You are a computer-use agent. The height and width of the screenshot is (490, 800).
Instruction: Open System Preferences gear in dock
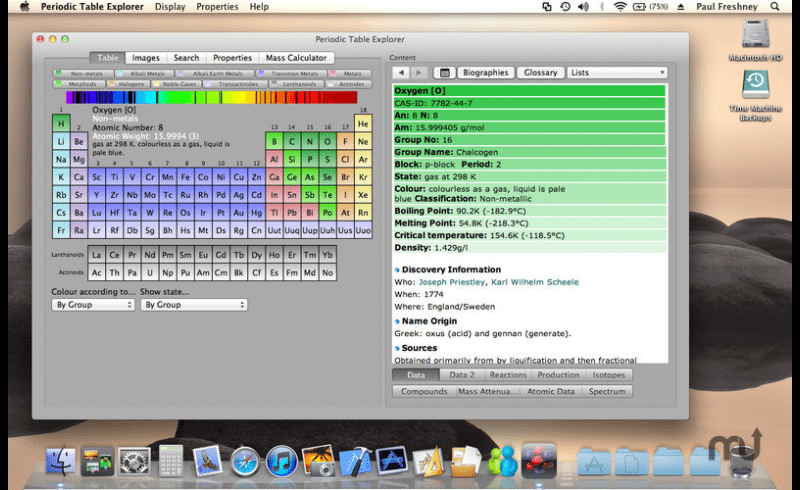coord(134,461)
